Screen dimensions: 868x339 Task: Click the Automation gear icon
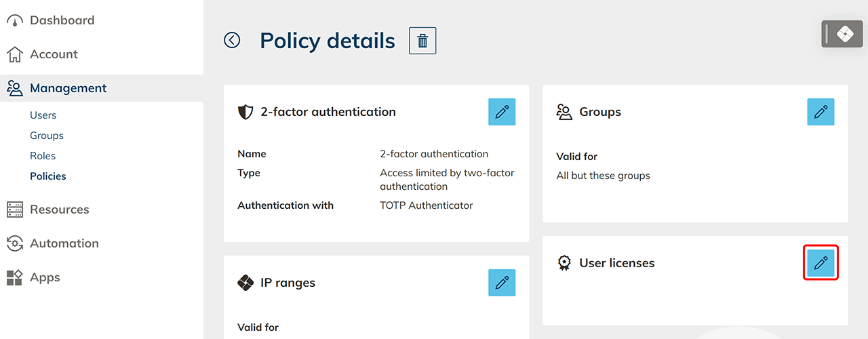[x=15, y=243]
